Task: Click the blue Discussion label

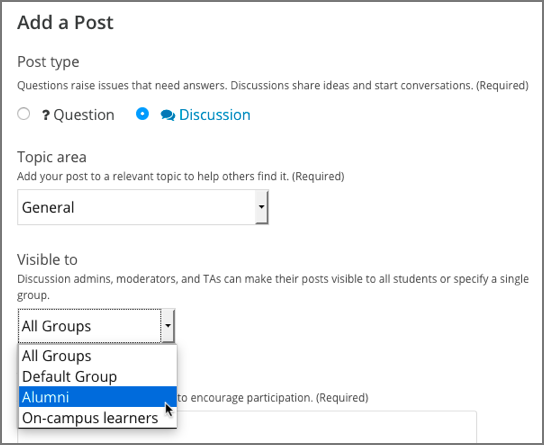Action: tap(215, 115)
